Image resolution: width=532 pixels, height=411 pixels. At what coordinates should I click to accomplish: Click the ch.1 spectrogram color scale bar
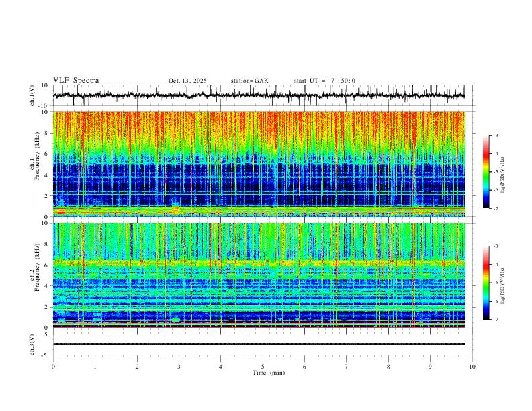pyautogui.click(x=486, y=171)
